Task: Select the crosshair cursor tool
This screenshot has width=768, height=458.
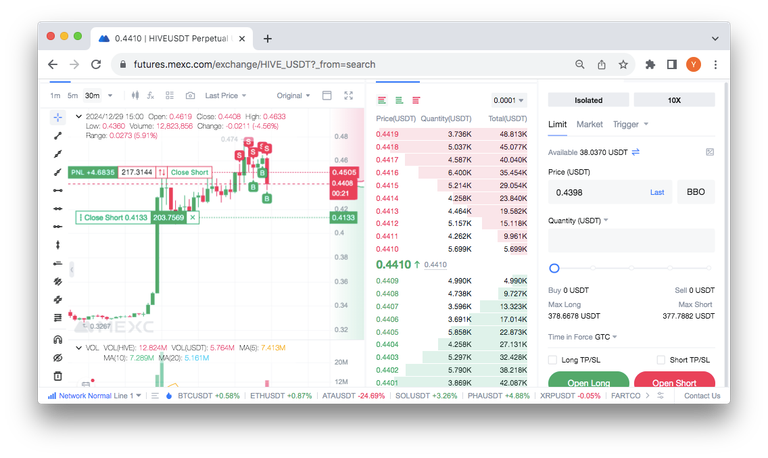Action: click(x=58, y=117)
